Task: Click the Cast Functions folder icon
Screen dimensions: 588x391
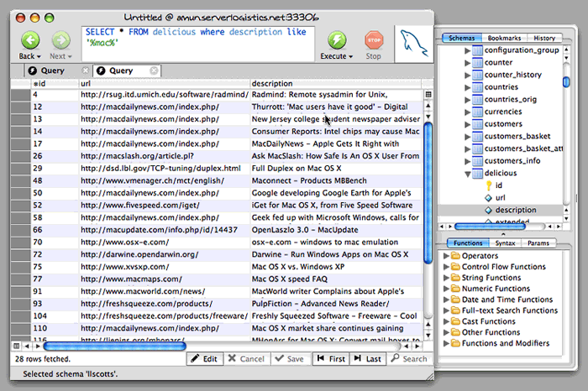Action: tap(455, 321)
